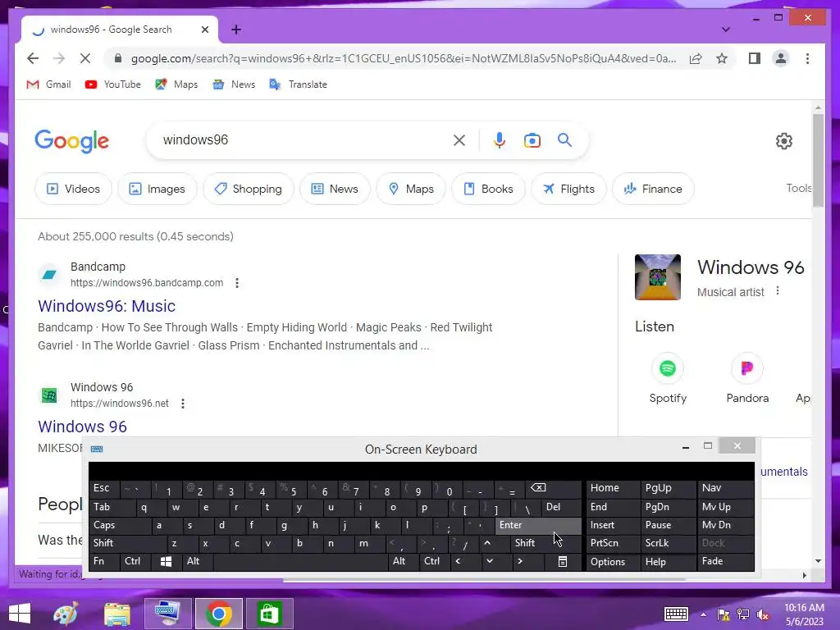The height and width of the screenshot is (630, 840).
Task: Submit search with the magnifier icon
Action: (564, 140)
